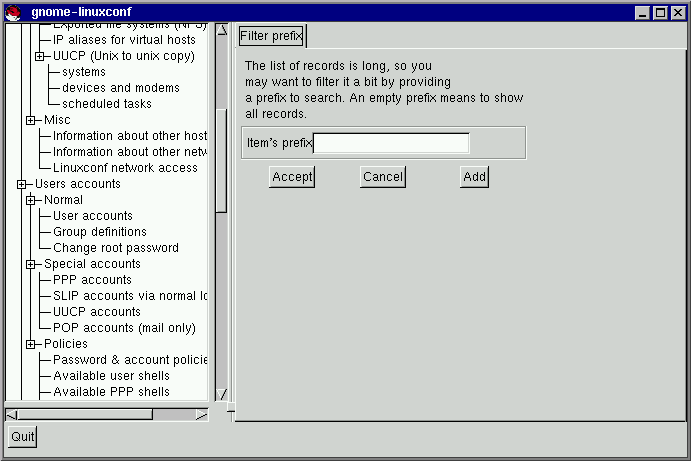Open Linuxconf network access entry
The width and height of the screenshot is (691, 461).
click(125, 168)
